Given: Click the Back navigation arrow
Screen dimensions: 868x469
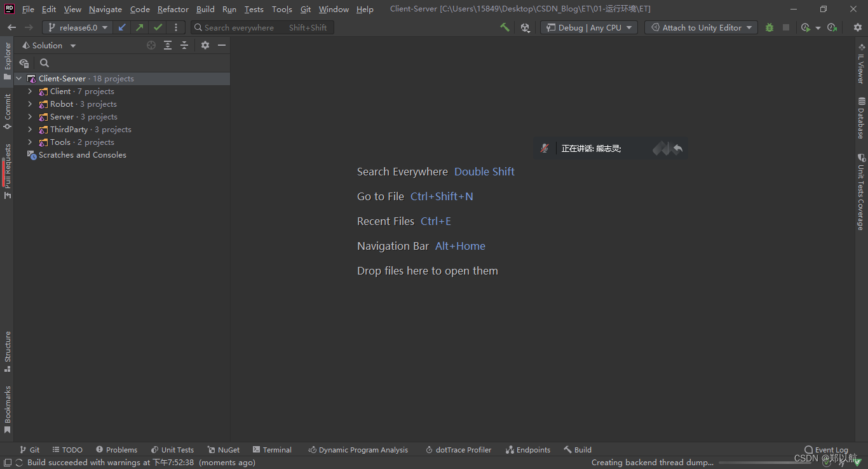Looking at the screenshot, I should pyautogui.click(x=11, y=27).
